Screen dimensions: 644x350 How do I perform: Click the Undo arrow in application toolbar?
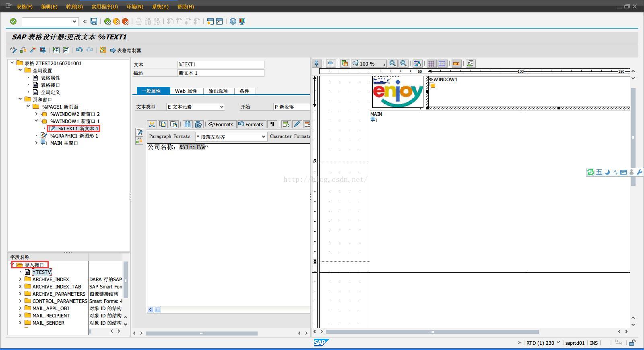point(79,50)
